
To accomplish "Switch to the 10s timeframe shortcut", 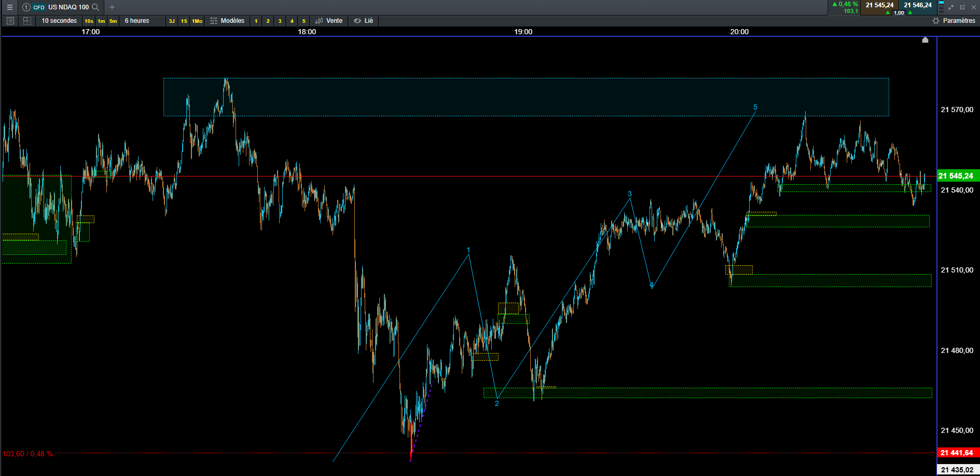I will click(89, 21).
